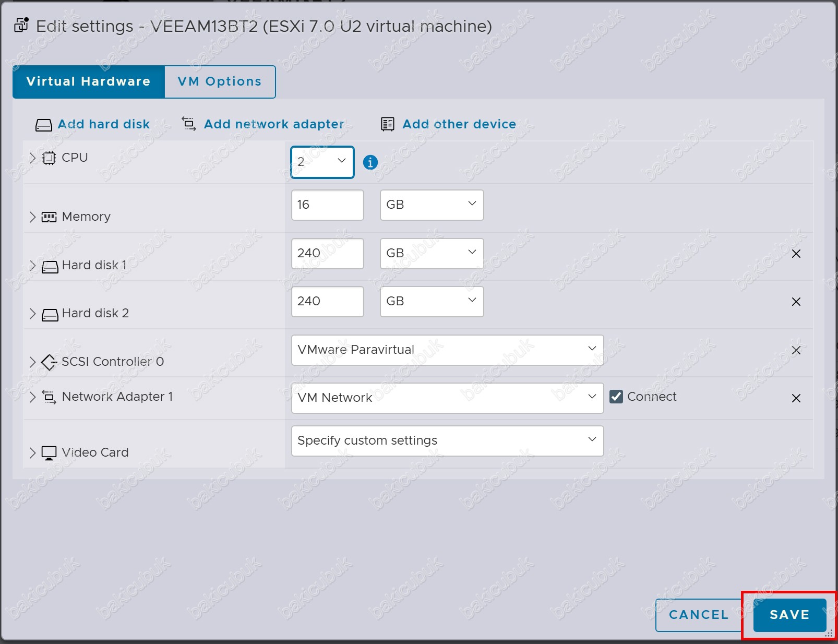The image size is (838, 644).
Task: Click the Edit settings - VEEAM13BT2 title text
Action: (x=264, y=26)
